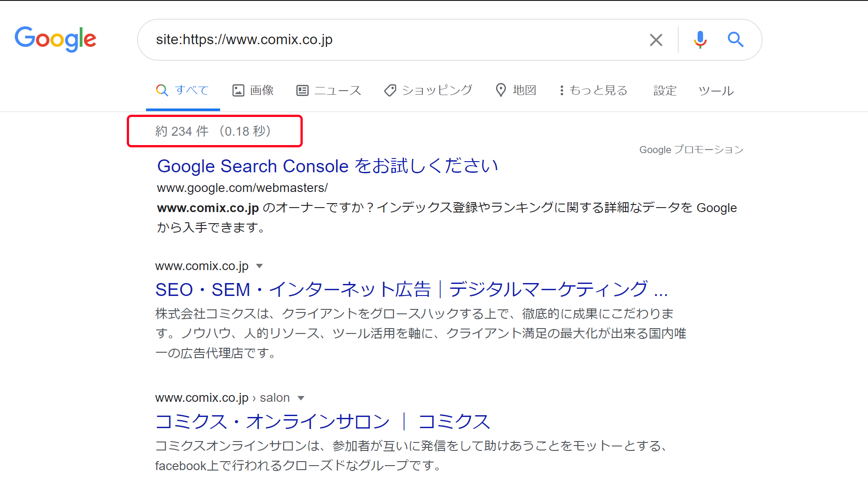Viewport: 868px width, 500px height.
Task: Expand the dropdown arrow beside salon breadcrumb
Action: [x=301, y=398]
